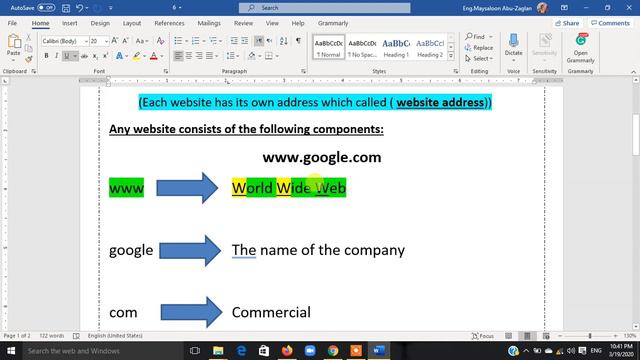The height and width of the screenshot is (360, 640).
Task: Open the Select dropdown
Action: tap(479, 59)
